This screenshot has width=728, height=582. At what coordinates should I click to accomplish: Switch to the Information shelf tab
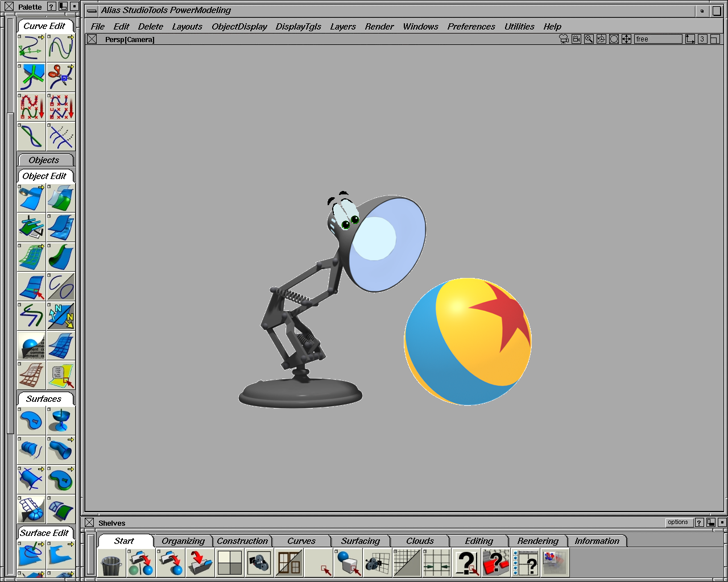pos(597,541)
